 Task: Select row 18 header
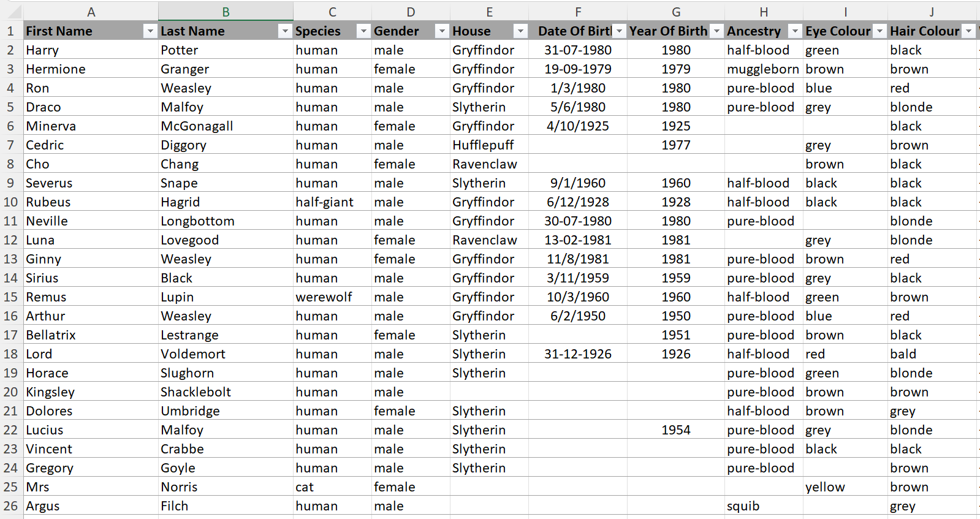11,354
